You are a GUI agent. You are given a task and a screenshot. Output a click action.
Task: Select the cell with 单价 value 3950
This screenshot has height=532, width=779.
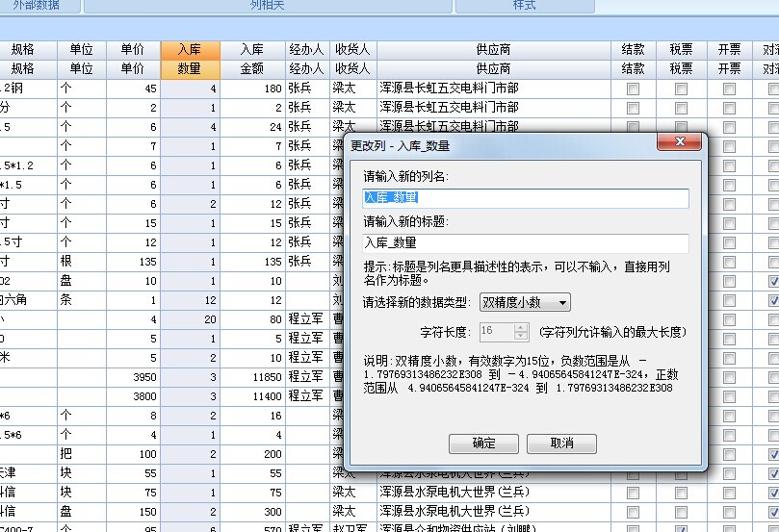133,376
